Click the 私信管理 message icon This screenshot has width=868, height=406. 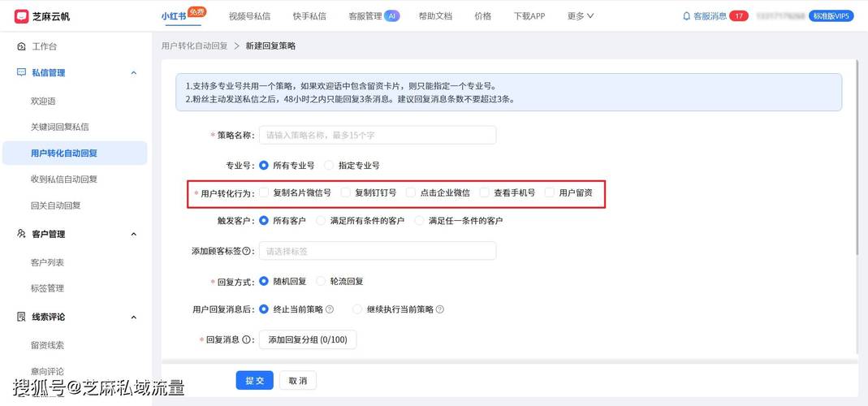(22, 72)
